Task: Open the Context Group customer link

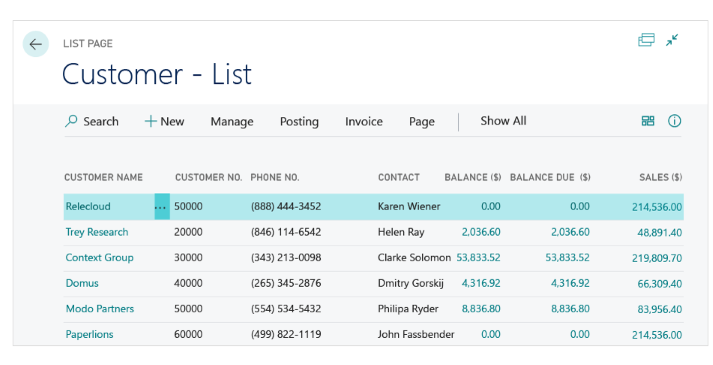Action: coord(100,258)
